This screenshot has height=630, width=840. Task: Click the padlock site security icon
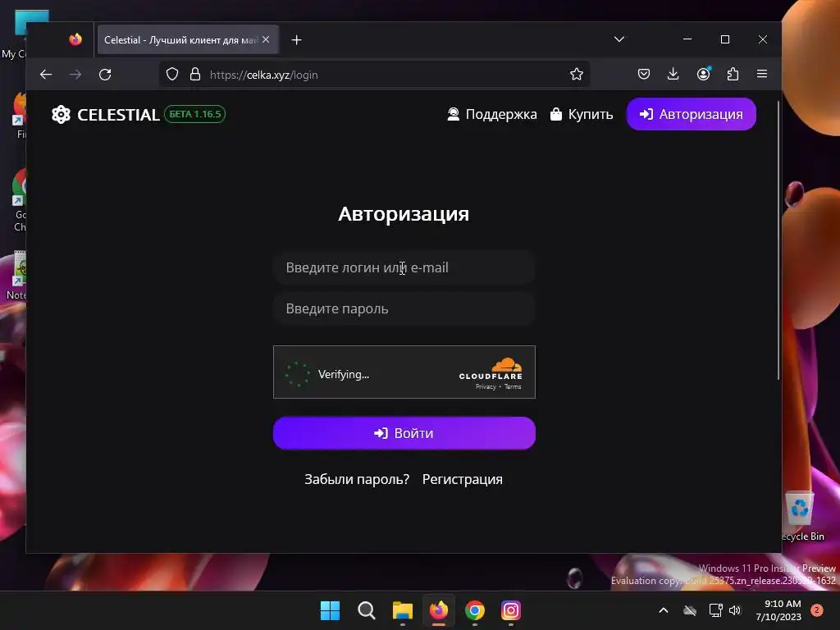point(195,74)
